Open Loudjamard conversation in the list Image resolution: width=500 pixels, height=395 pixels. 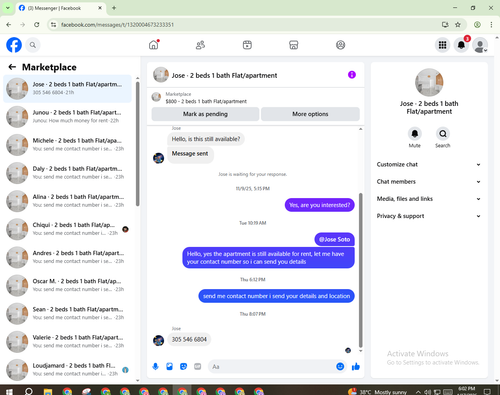pyautogui.click(x=67, y=370)
